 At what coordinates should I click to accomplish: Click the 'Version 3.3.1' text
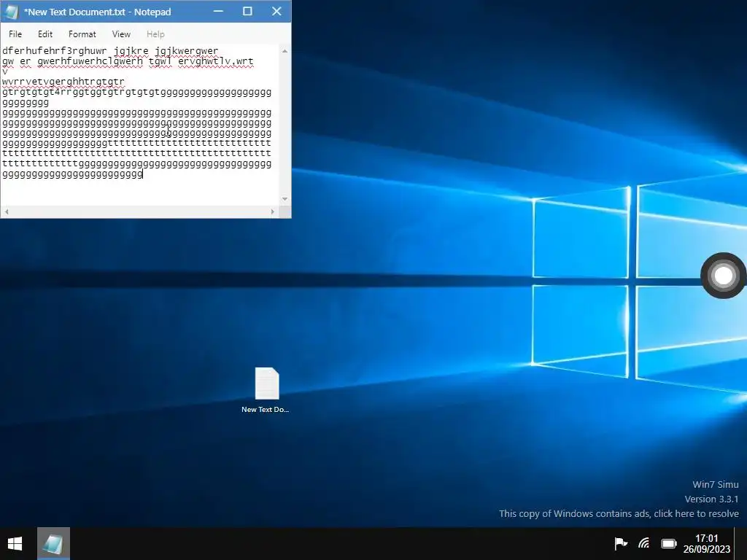[711, 499]
